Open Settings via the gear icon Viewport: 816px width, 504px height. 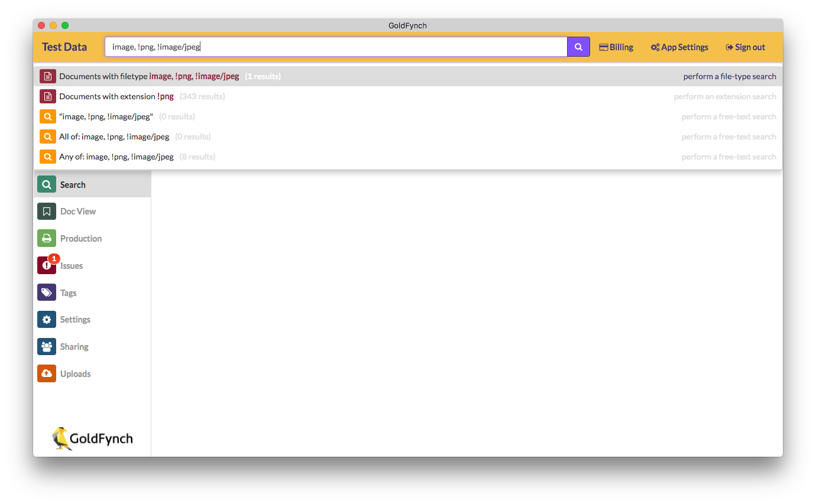click(46, 319)
